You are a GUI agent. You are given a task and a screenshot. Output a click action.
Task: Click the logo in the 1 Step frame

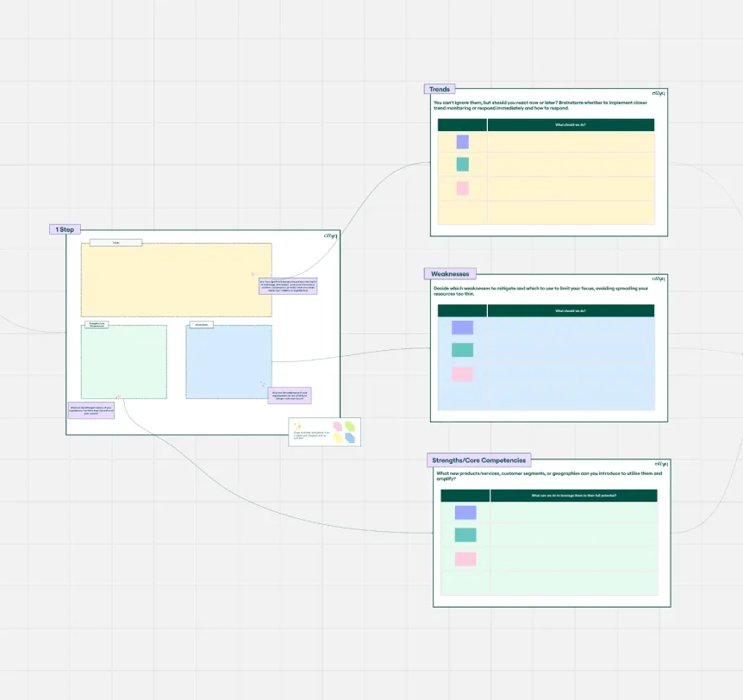tap(329, 235)
